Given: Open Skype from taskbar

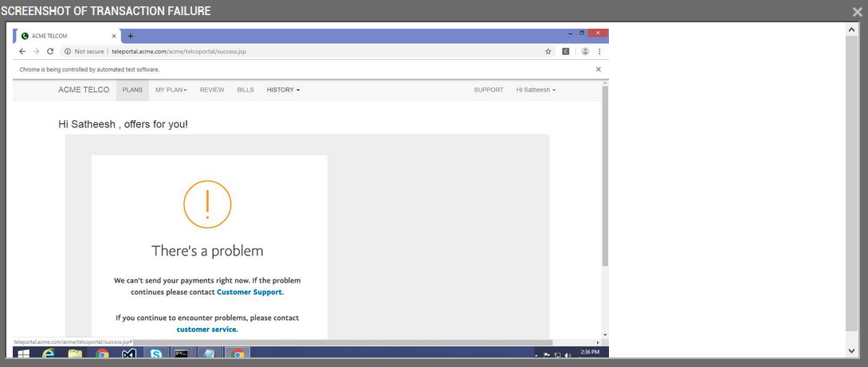Looking at the screenshot, I should click(x=156, y=353).
